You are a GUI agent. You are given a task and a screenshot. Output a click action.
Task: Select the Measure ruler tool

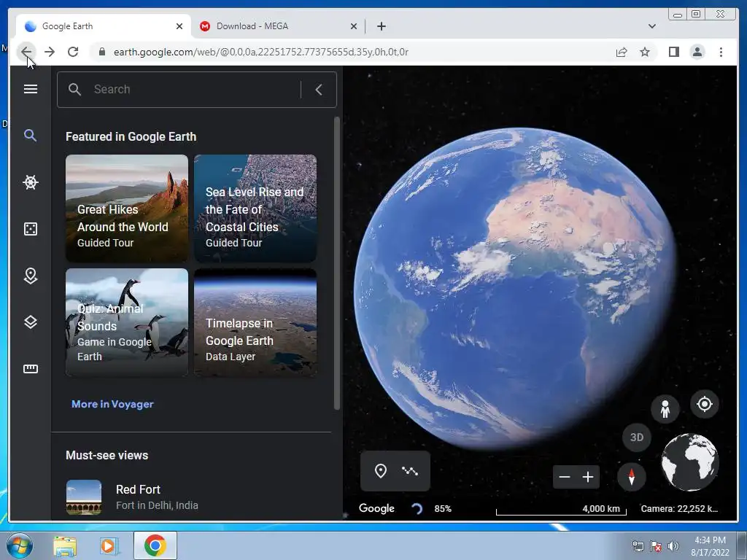(x=31, y=368)
